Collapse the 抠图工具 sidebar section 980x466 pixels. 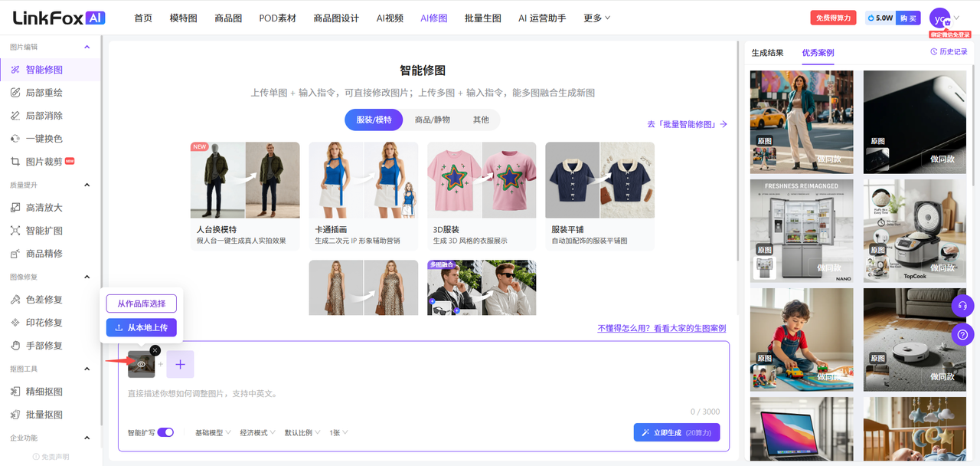pyautogui.click(x=87, y=369)
